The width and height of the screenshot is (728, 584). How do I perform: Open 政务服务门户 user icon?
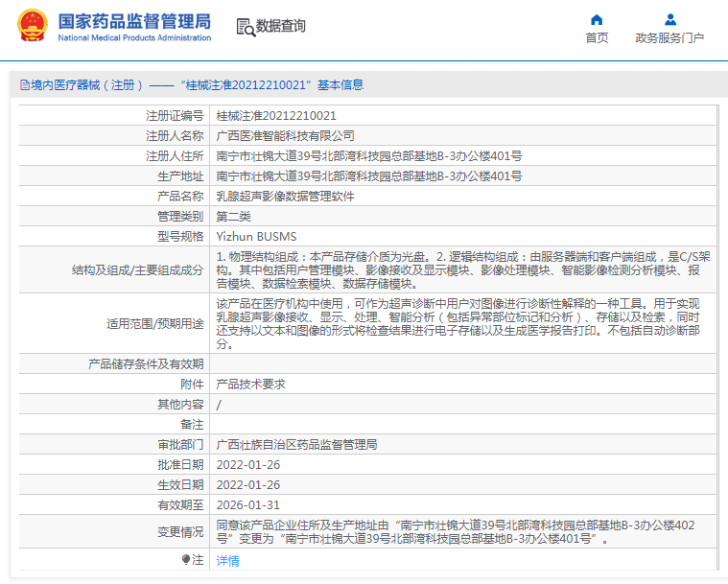669,19
